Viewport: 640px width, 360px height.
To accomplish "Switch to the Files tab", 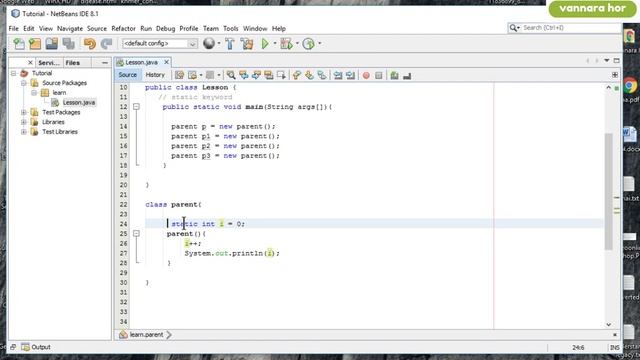I will coord(73,63).
